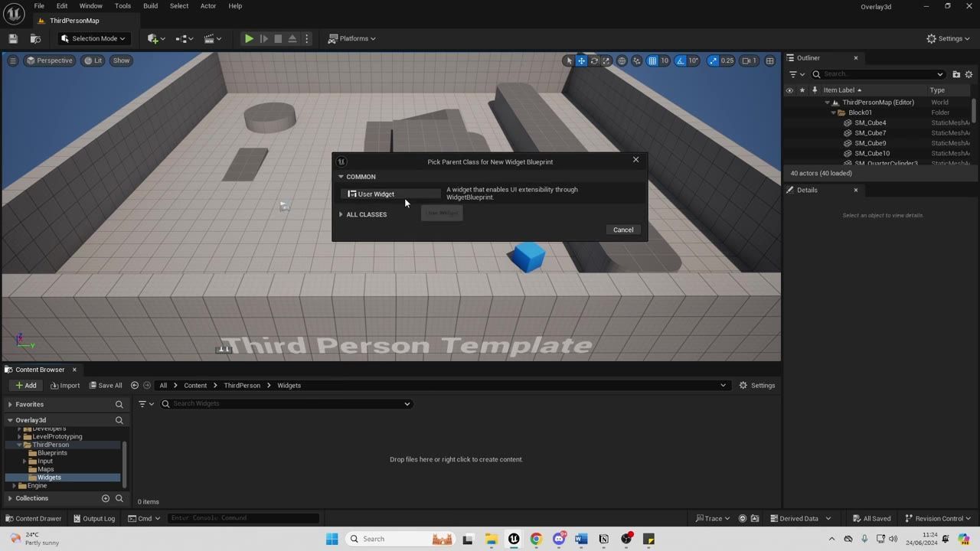The width and height of the screenshot is (980, 551).
Task: Open the Blueprints toolbar menu
Action: click(x=184, y=38)
